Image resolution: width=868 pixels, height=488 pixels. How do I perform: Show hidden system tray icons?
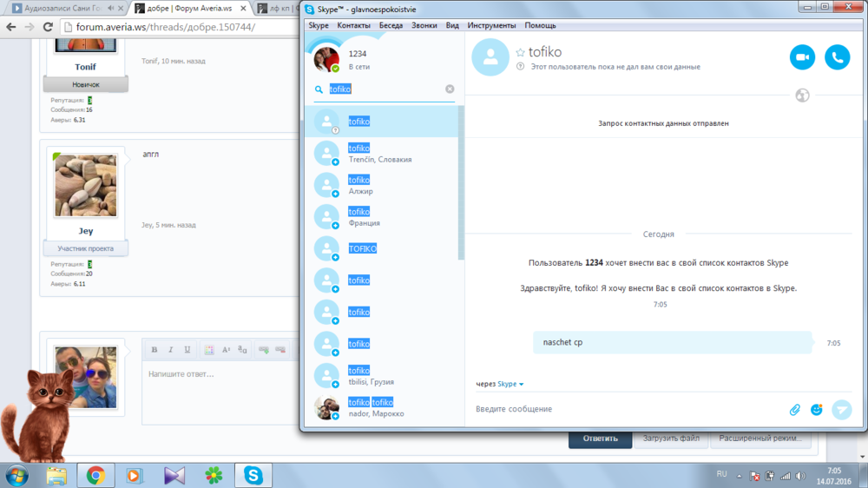(x=740, y=476)
